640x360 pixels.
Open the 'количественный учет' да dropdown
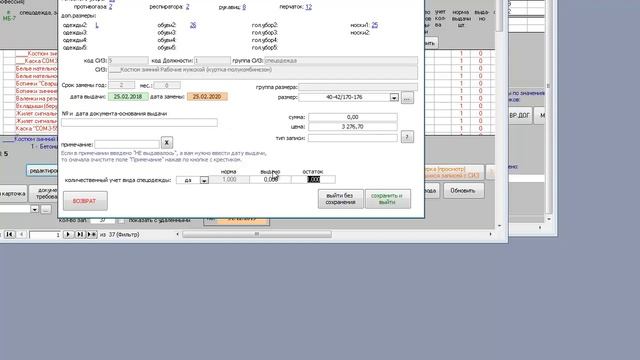click(204, 180)
